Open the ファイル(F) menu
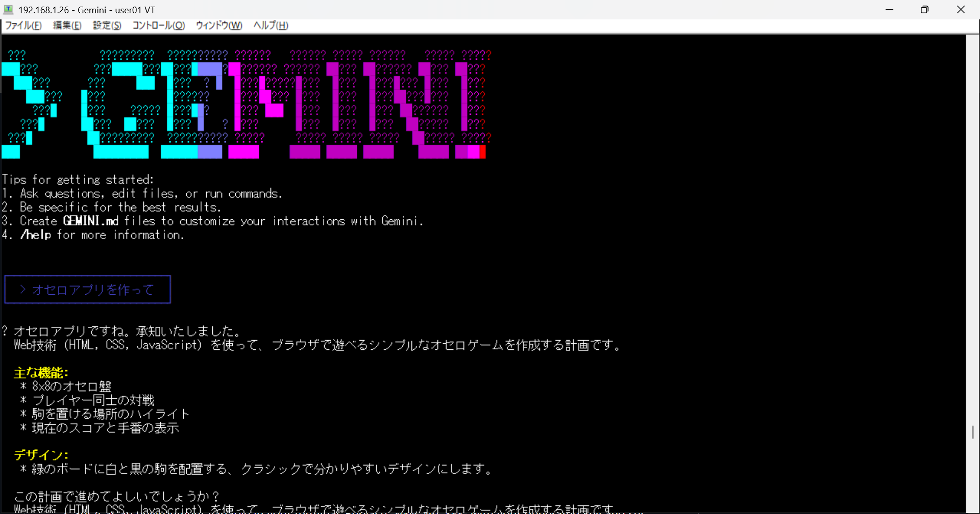 [23, 25]
